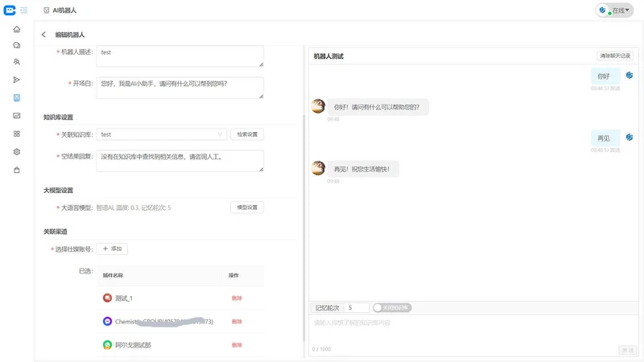Open the shopping bag sidebar icon
644x362 pixels.
16,170
